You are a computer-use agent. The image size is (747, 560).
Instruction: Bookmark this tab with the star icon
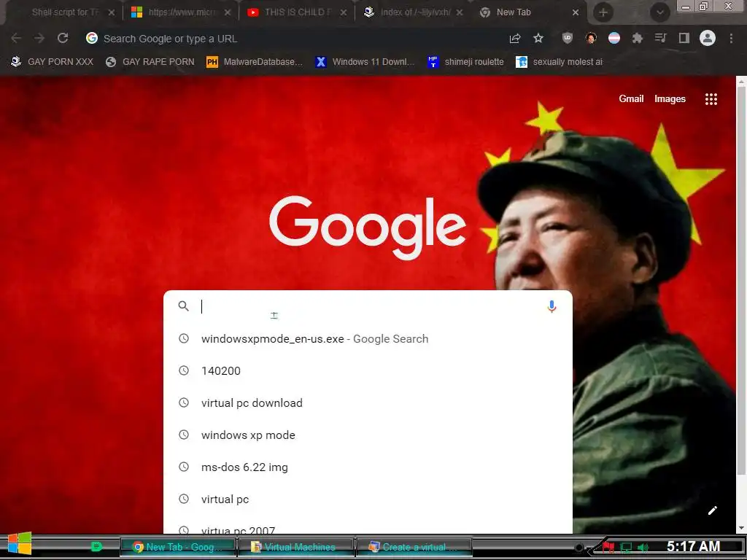(x=538, y=38)
